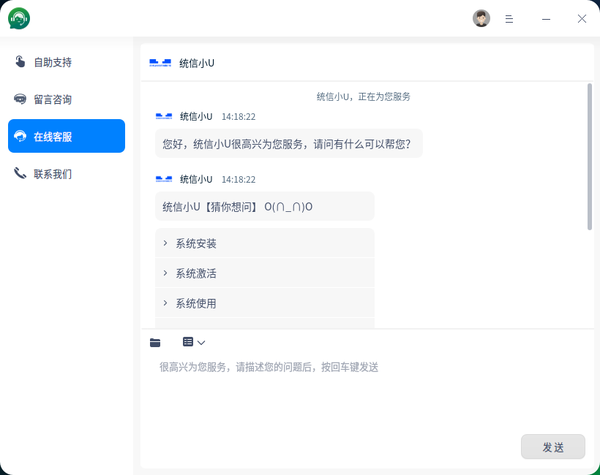
Task: Click the 在线客服 headset icon
Action: coord(20,136)
